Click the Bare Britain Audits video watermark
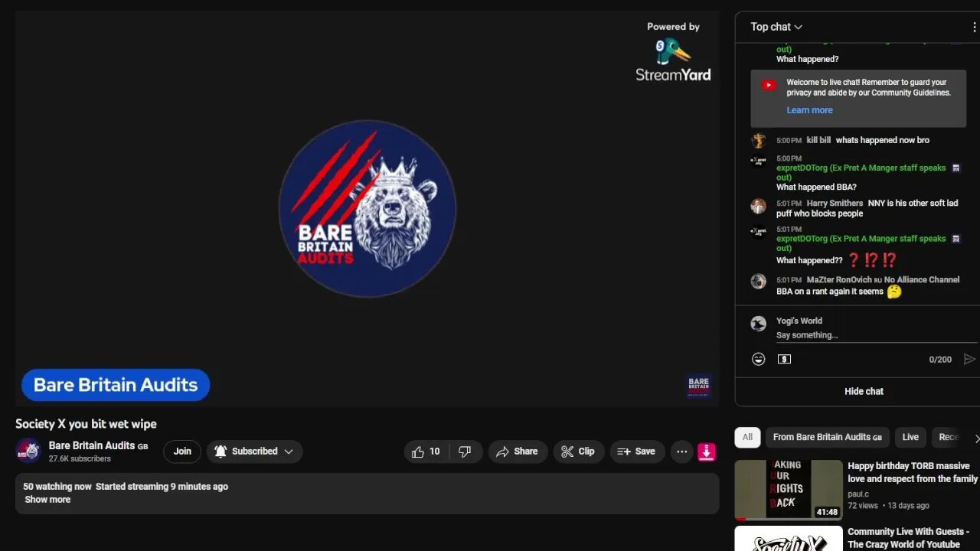 click(x=698, y=385)
